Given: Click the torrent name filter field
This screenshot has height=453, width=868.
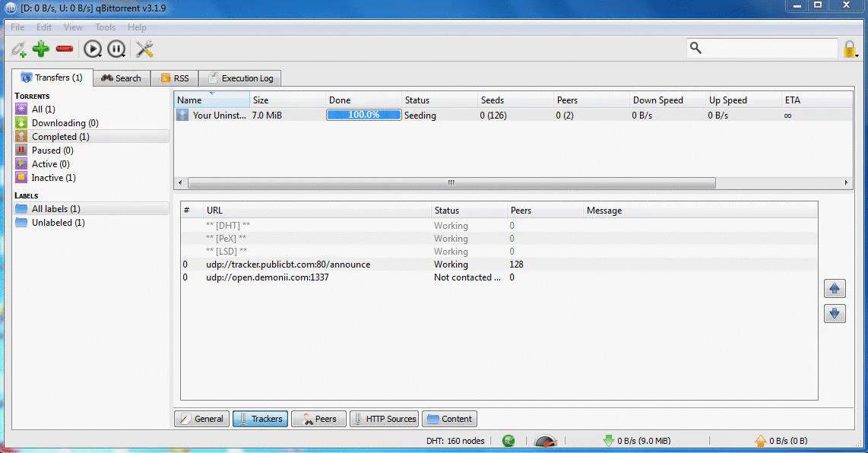Looking at the screenshot, I should click(762, 48).
